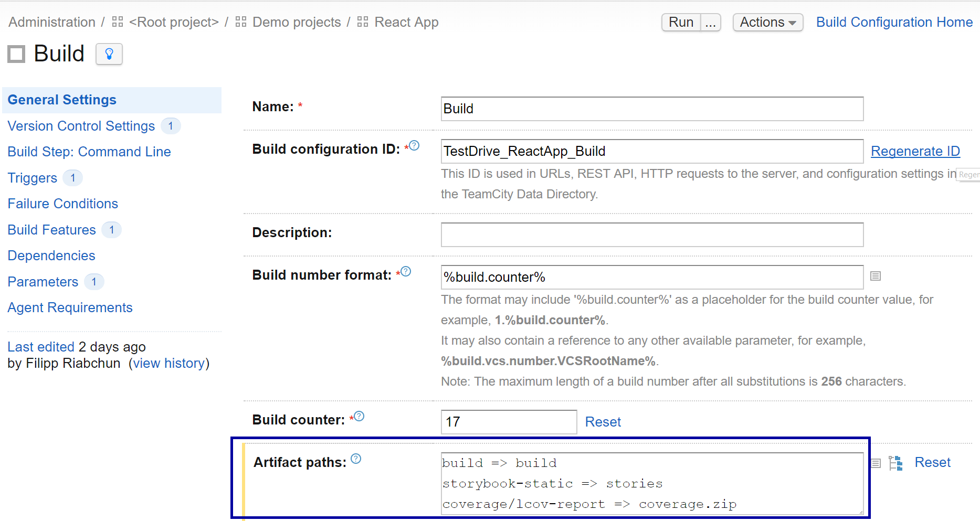This screenshot has height=521, width=980.
Task: Click the Artifact paths text area
Action: [x=652, y=484]
